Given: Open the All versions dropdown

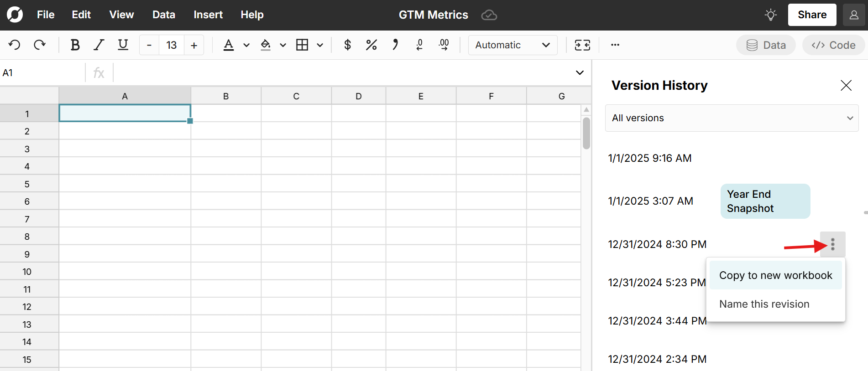Looking at the screenshot, I should pyautogui.click(x=731, y=118).
